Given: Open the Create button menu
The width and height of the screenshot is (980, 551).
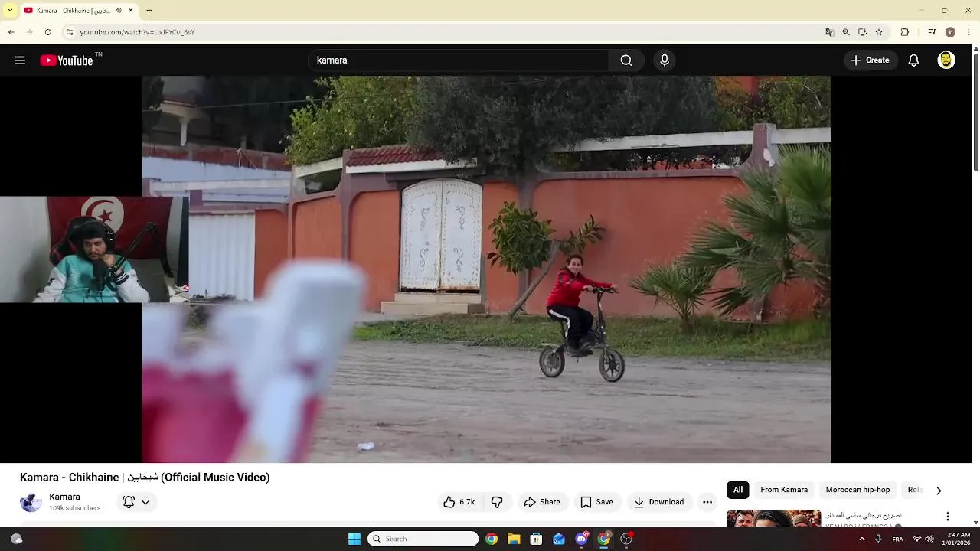Looking at the screenshot, I should tap(871, 60).
